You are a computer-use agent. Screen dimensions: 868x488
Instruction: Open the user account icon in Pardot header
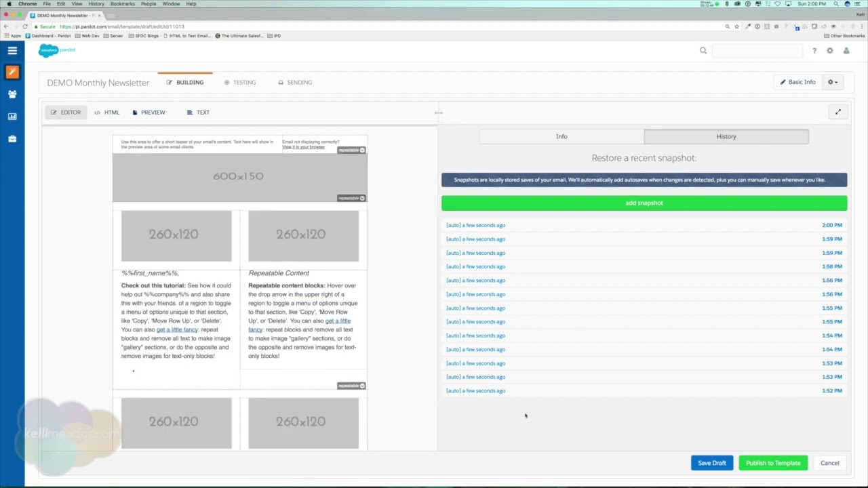coord(846,51)
